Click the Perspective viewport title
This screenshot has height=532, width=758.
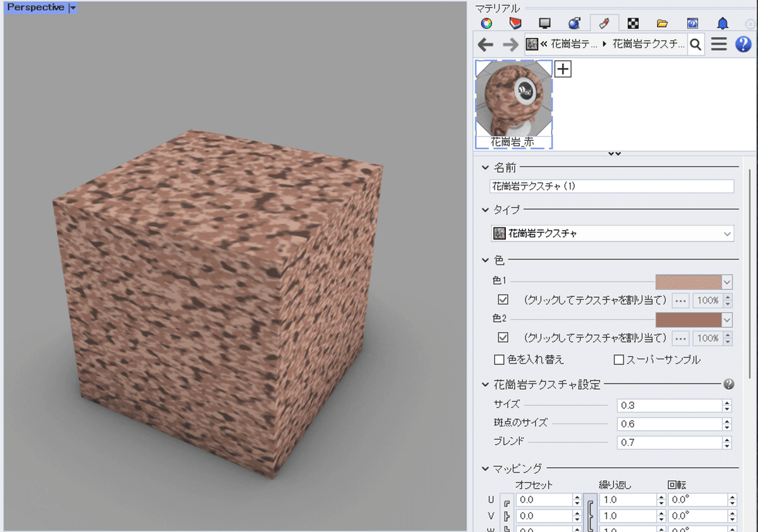[35, 8]
